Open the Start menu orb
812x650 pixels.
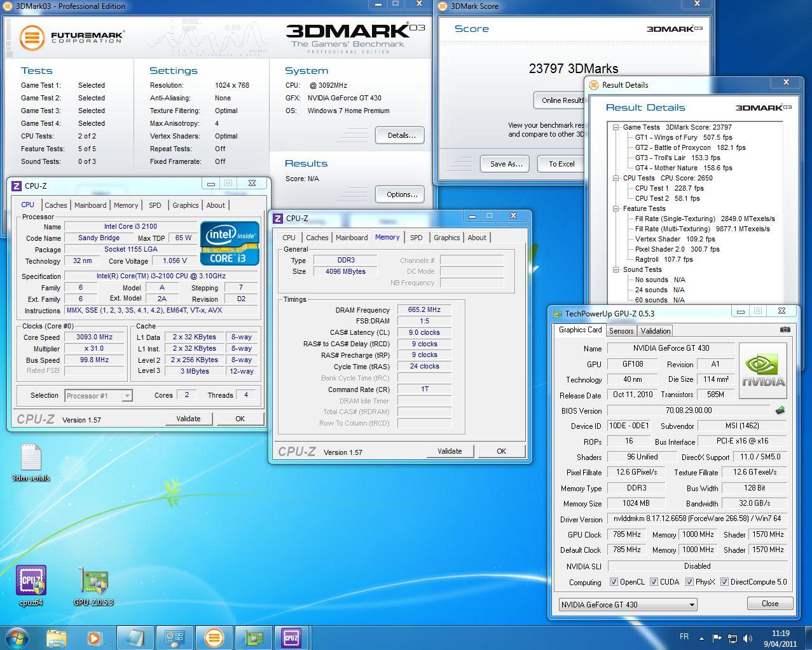(x=17, y=637)
